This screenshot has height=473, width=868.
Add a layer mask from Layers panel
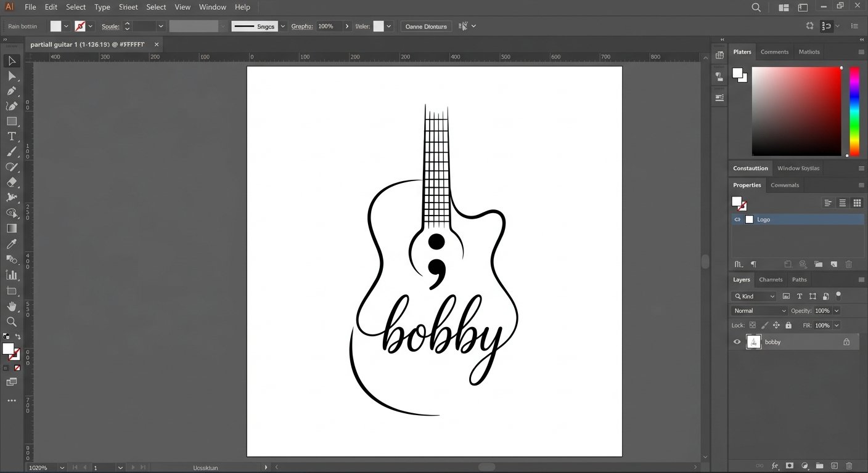(x=790, y=466)
